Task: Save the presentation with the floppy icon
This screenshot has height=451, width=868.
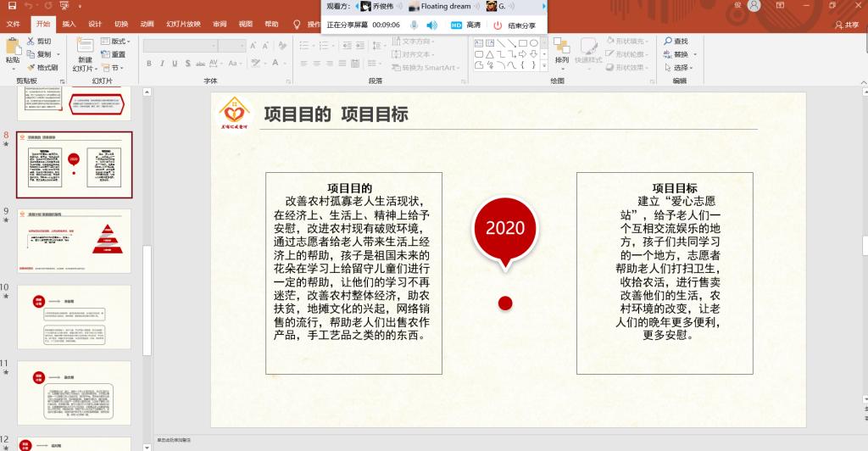Action: (11, 6)
